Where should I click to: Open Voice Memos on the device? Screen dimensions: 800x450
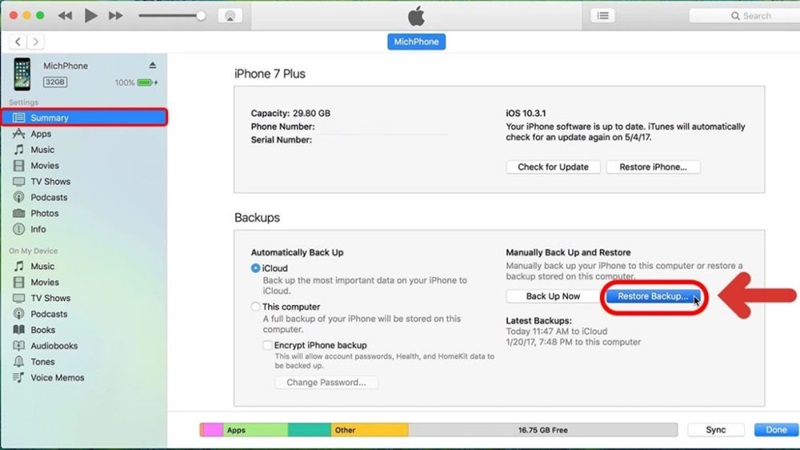click(x=57, y=378)
